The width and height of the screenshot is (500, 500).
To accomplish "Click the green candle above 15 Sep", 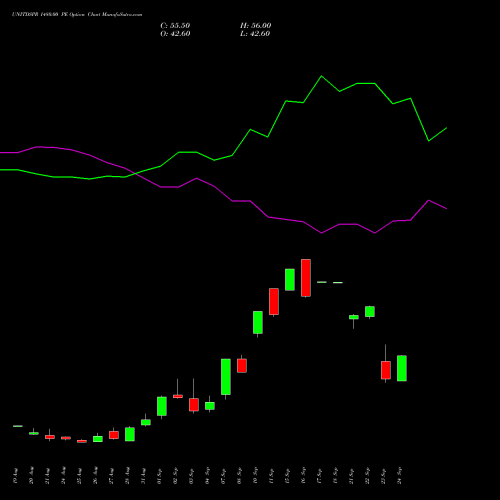I will [x=290, y=280].
